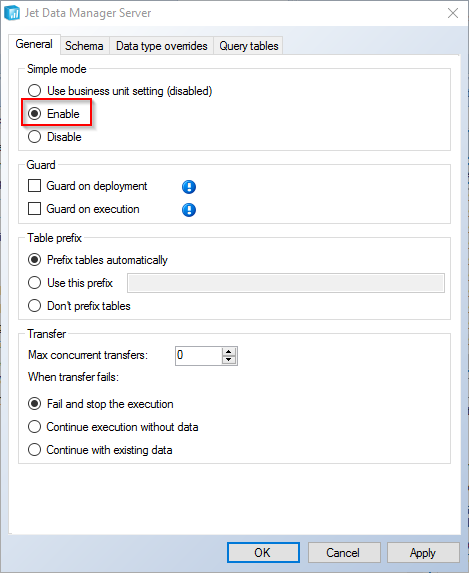Screen dimensions: 469x573
Task: Select the Disable simple mode option
Action: tap(34, 137)
